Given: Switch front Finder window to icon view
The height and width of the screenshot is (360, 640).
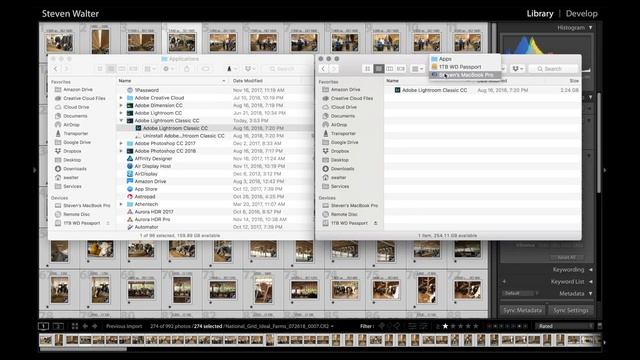Looking at the screenshot, I should [367, 69].
